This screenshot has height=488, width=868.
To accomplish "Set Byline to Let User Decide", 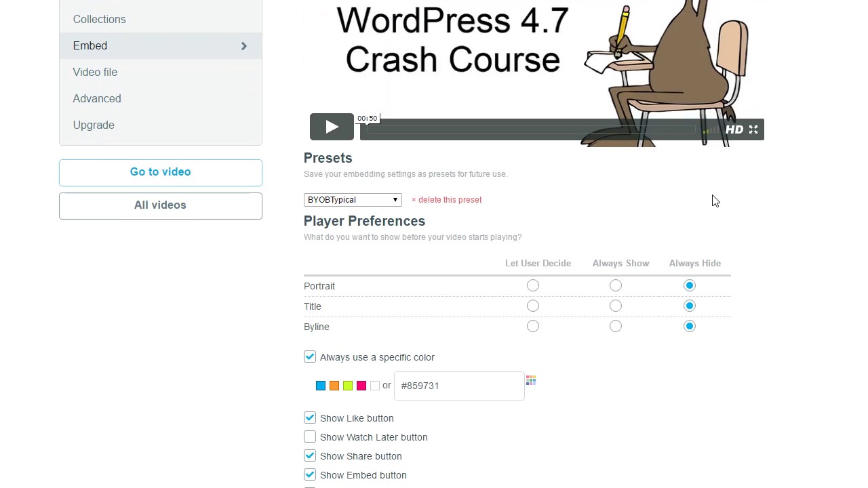I will pyautogui.click(x=533, y=327).
